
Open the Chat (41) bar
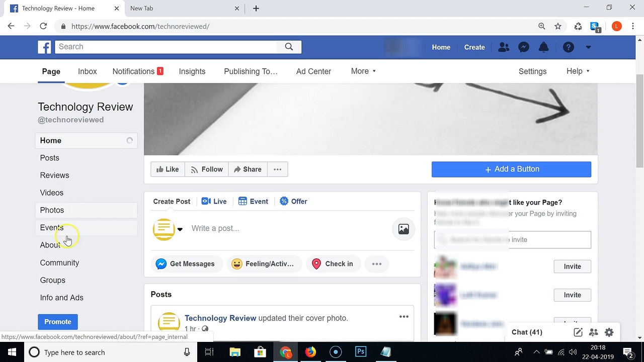[527, 332]
